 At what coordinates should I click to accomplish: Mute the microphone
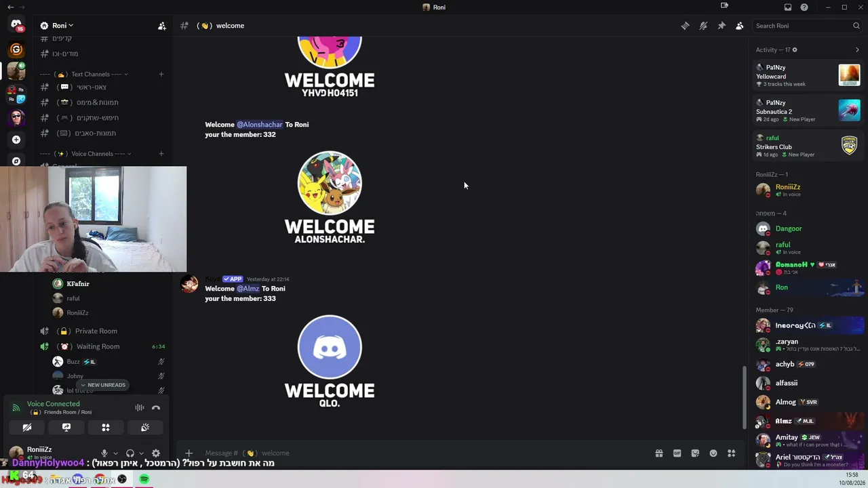point(104,453)
